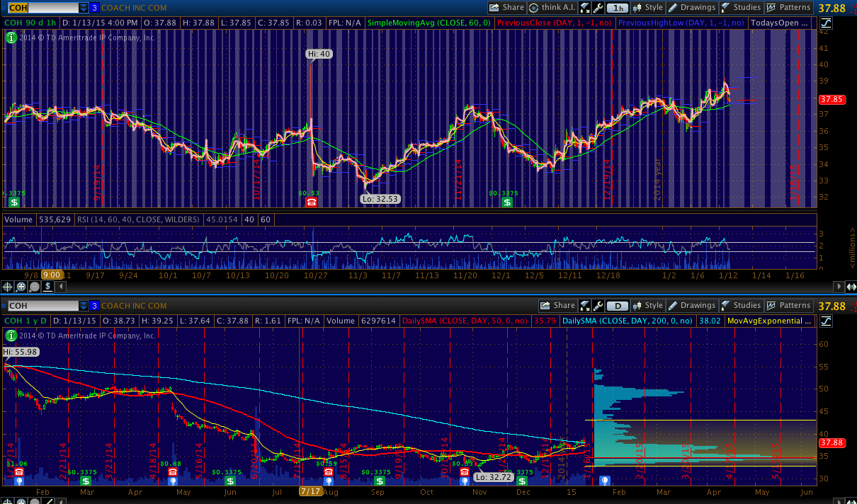Open chart settings wrench in top chart
Screen dimensions: 857x504
tap(598, 8)
